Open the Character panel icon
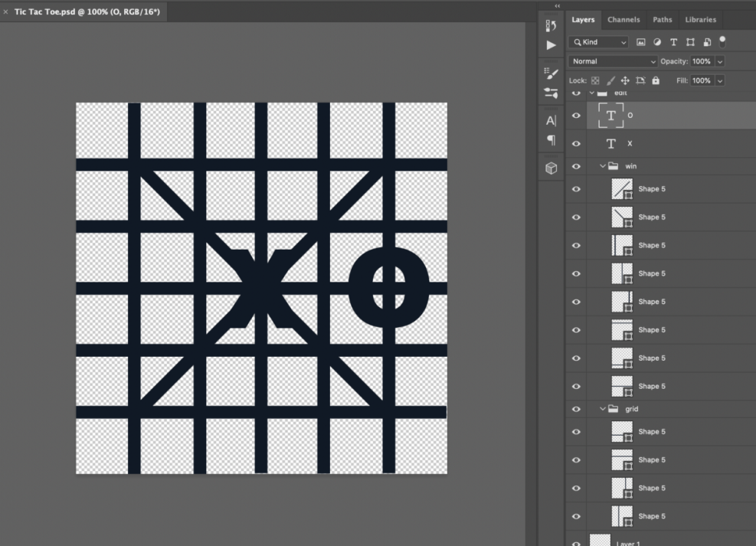756x546 pixels. [x=551, y=121]
